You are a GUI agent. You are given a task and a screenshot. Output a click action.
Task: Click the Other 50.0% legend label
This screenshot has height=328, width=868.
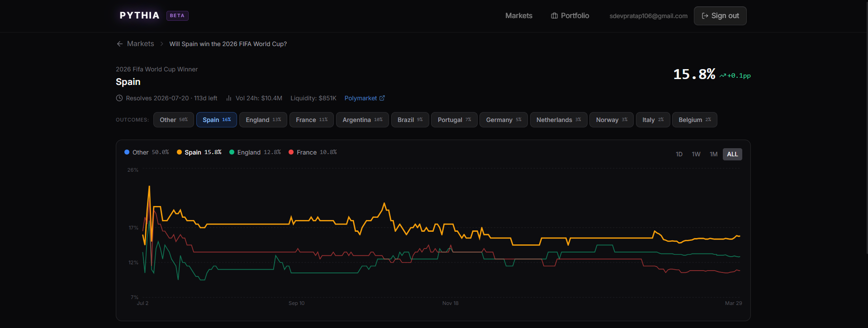click(151, 152)
